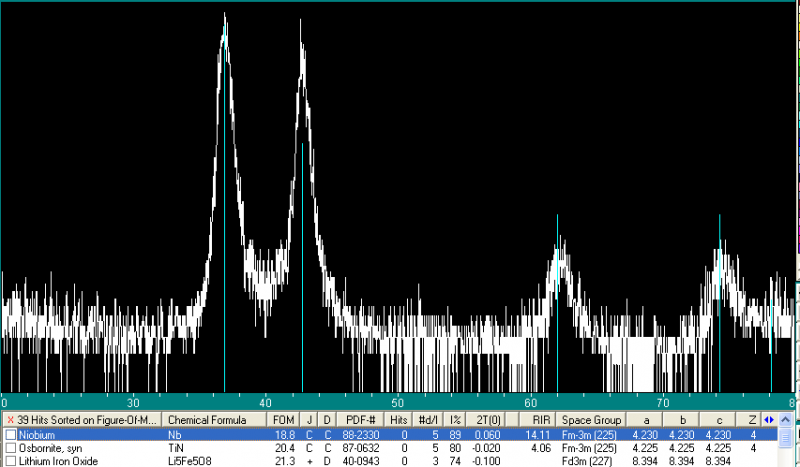
Task: Sort by the Chemical Formula column header
Action: [x=214, y=420]
